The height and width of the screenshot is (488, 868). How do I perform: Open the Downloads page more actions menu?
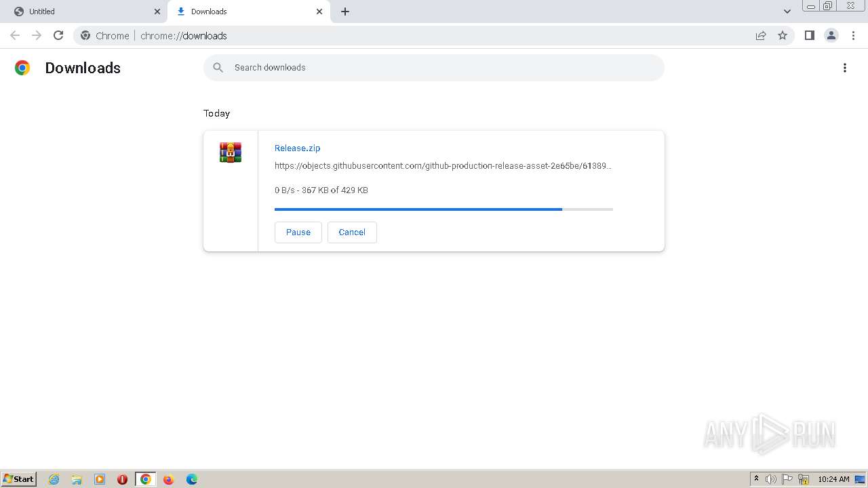coord(845,68)
